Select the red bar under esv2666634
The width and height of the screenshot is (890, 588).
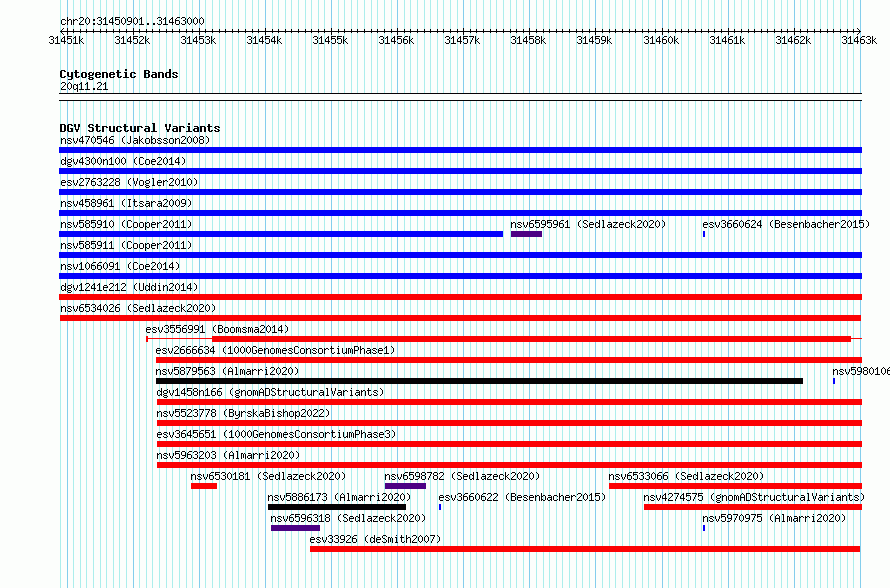click(x=509, y=360)
